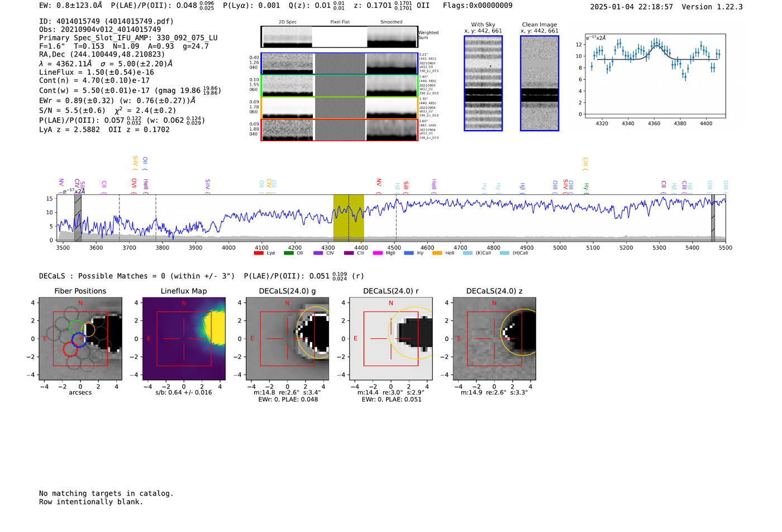Click the red fiber circle in Fiber Positions

coord(70,350)
